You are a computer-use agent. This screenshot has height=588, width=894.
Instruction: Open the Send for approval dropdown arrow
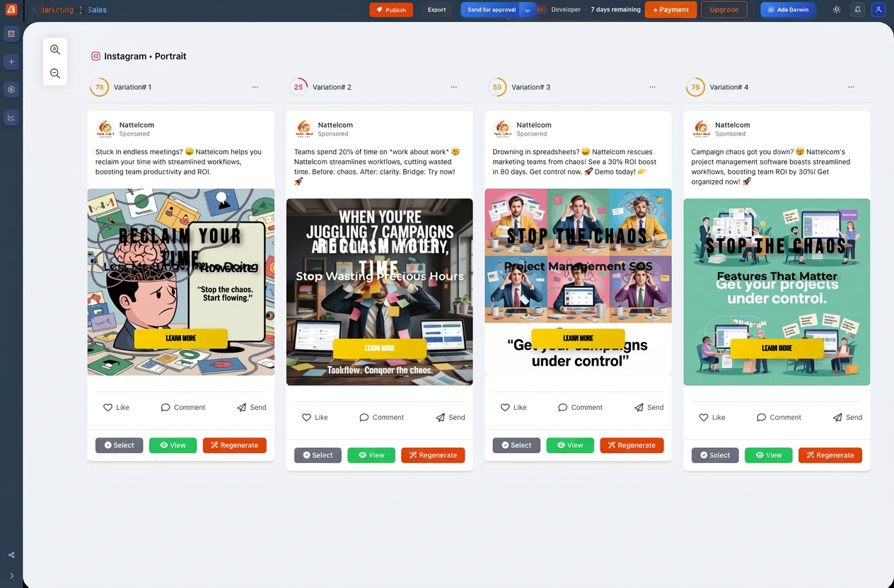click(528, 10)
